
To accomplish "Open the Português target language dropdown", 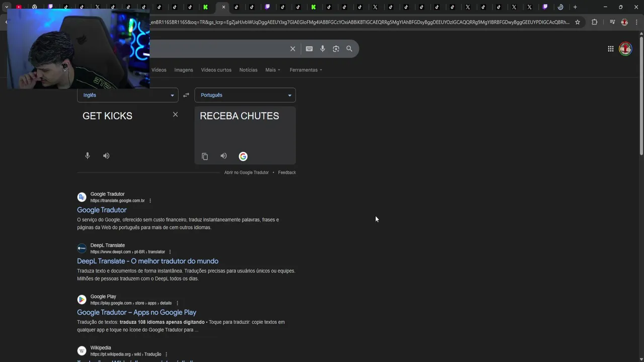I will (x=245, y=95).
